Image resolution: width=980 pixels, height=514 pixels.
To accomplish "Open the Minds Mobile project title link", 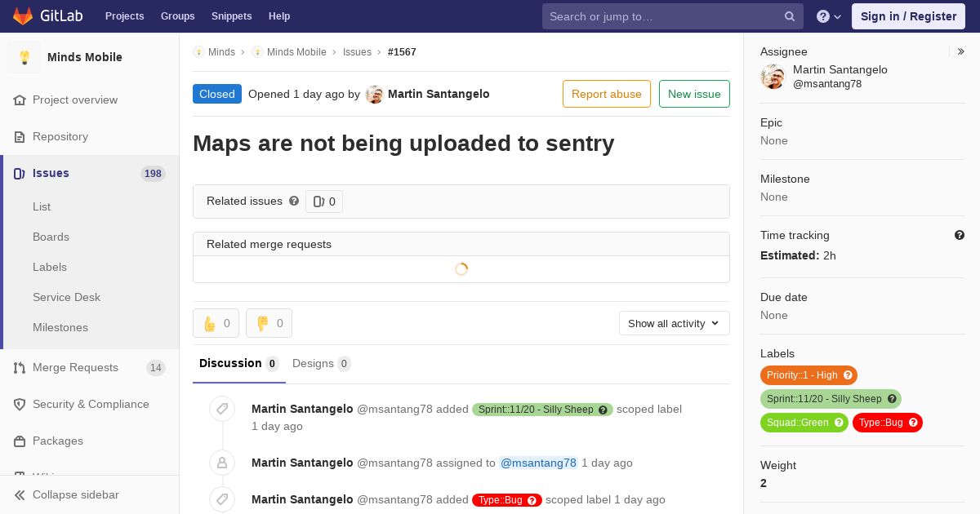I will [85, 57].
